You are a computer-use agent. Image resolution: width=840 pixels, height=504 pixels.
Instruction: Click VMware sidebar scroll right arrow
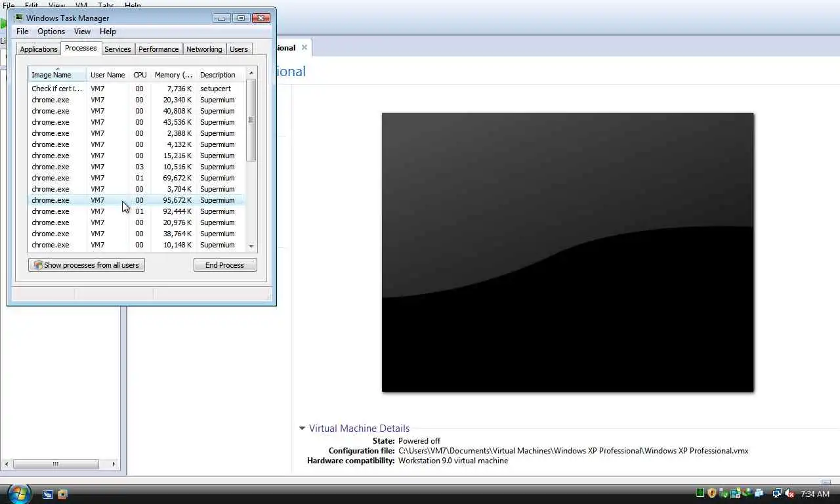click(113, 464)
